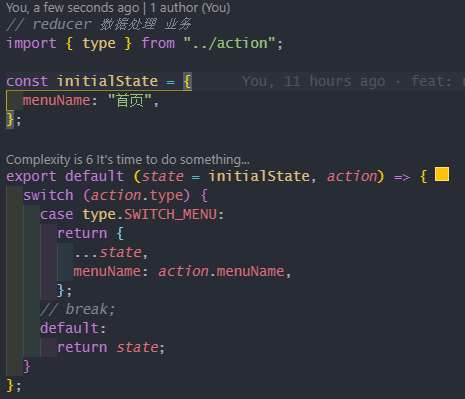465x399 pixels.
Task: Click the "首页" string value
Action: pos(130,100)
